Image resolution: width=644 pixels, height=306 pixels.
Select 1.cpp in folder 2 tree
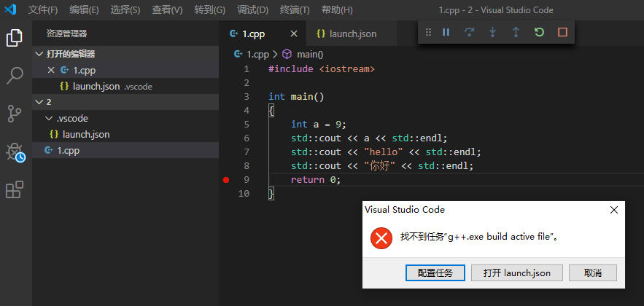click(125, 151)
